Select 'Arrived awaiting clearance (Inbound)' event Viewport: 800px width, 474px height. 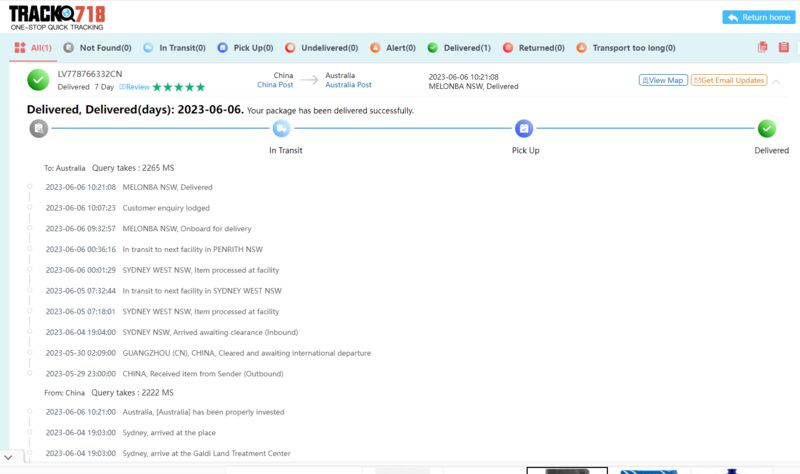click(x=171, y=332)
